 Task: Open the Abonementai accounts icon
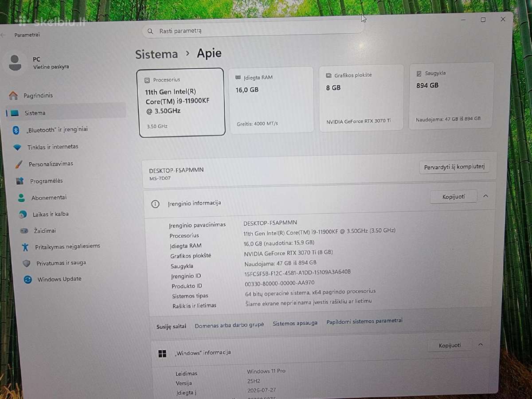[x=21, y=198]
